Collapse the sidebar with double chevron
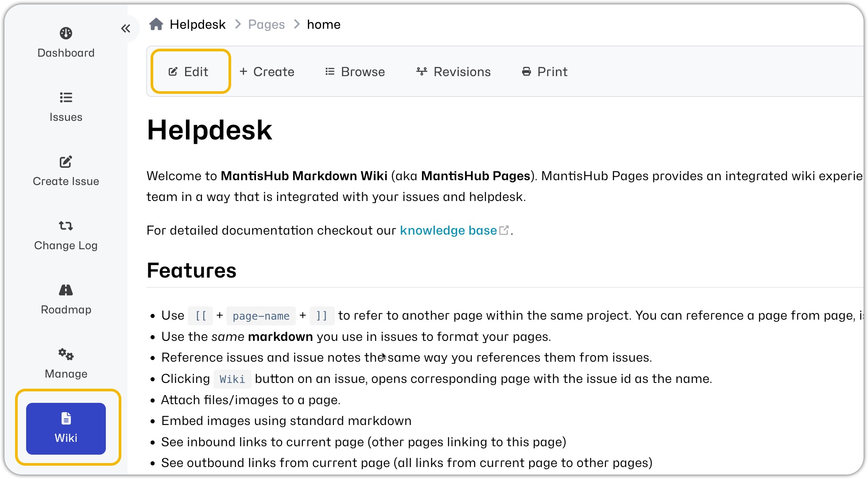This screenshot has width=868, height=479. [x=126, y=29]
